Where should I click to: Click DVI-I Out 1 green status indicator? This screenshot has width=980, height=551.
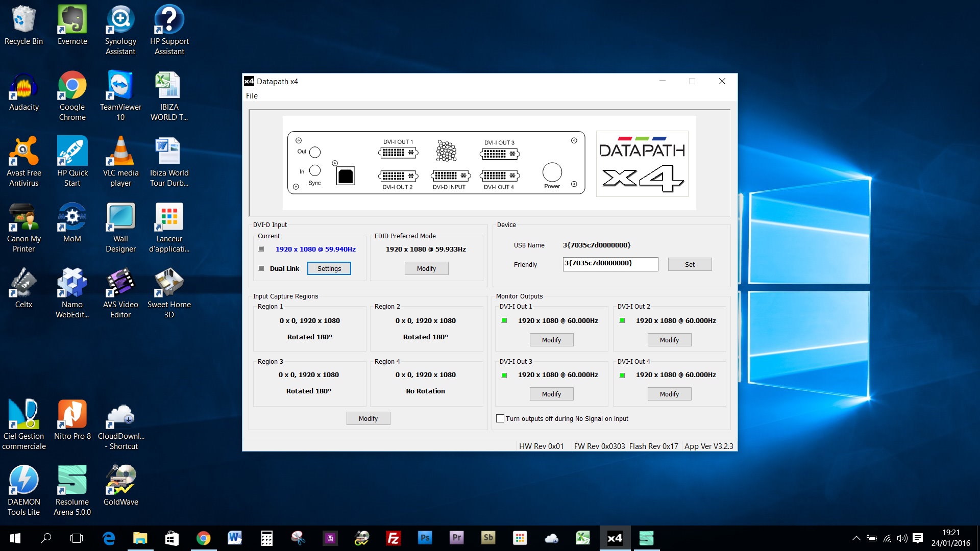click(x=504, y=320)
